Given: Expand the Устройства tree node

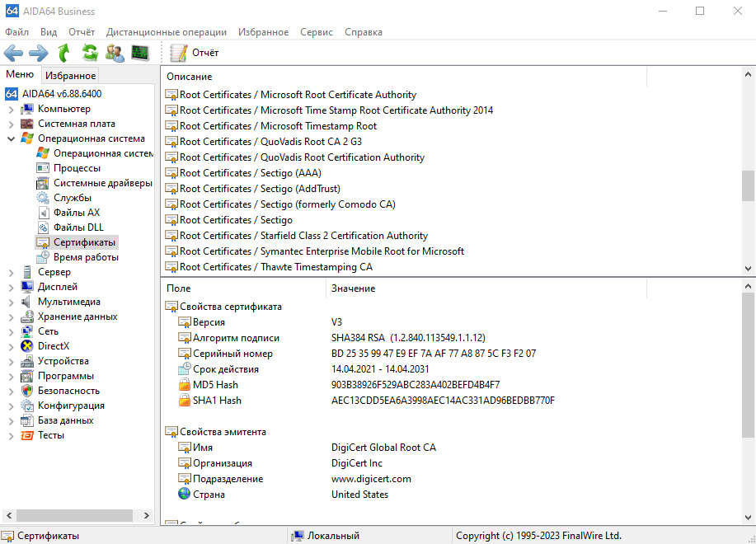Looking at the screenshot, I should coord(11,361).
